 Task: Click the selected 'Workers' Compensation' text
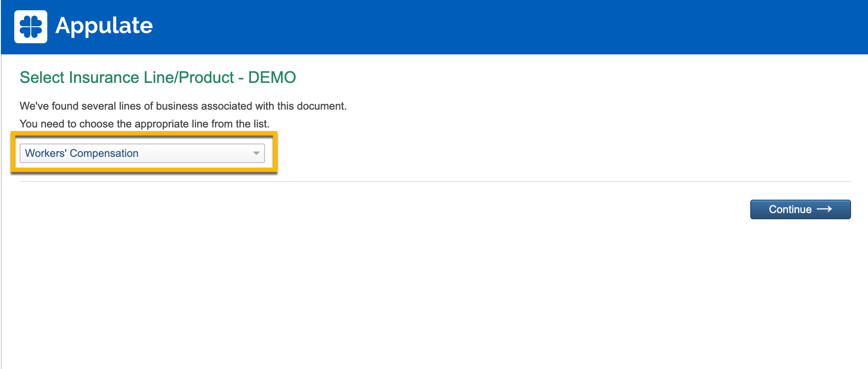(x=82, y=153)
